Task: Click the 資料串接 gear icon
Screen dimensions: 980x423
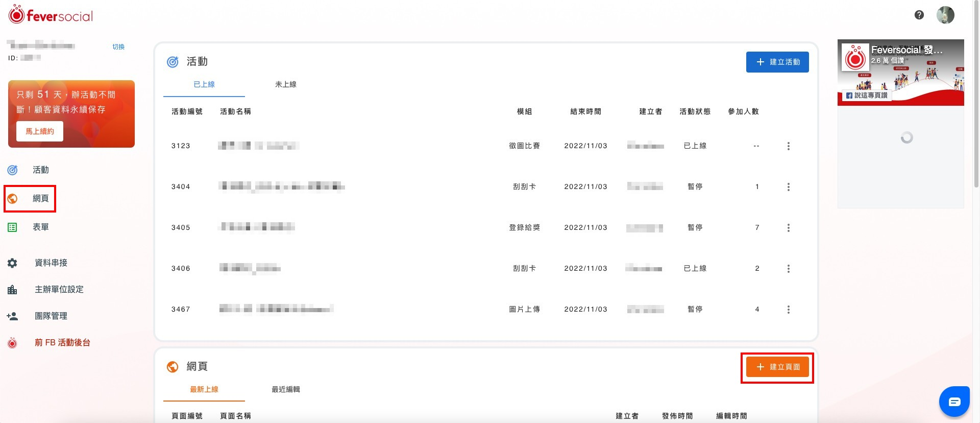Action: tap(12, 263)
